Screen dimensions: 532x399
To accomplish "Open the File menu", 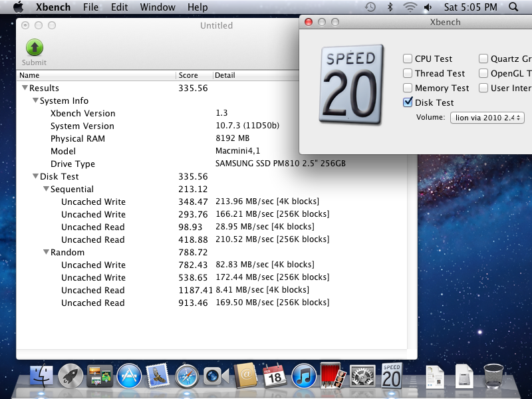I will click(90, 7).
